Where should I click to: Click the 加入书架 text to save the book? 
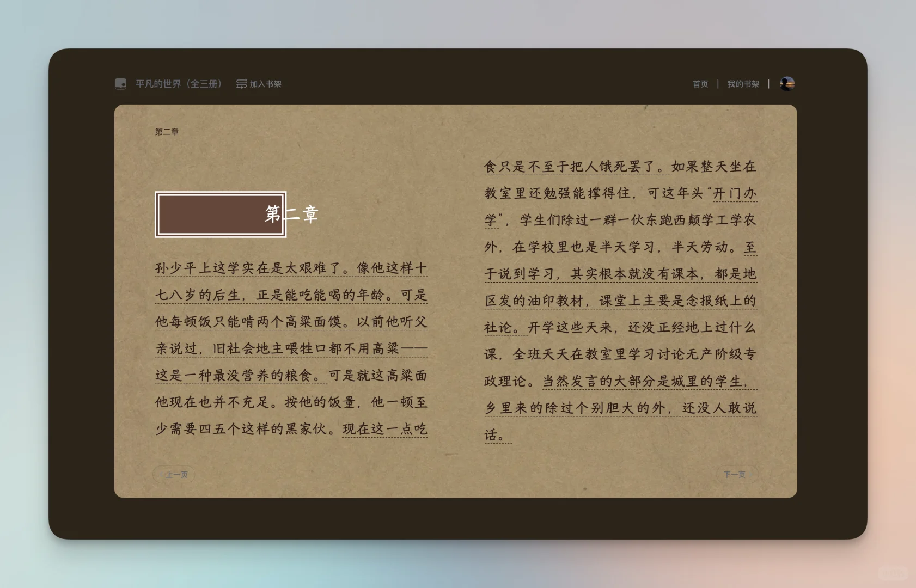click(x=266, y=84)
